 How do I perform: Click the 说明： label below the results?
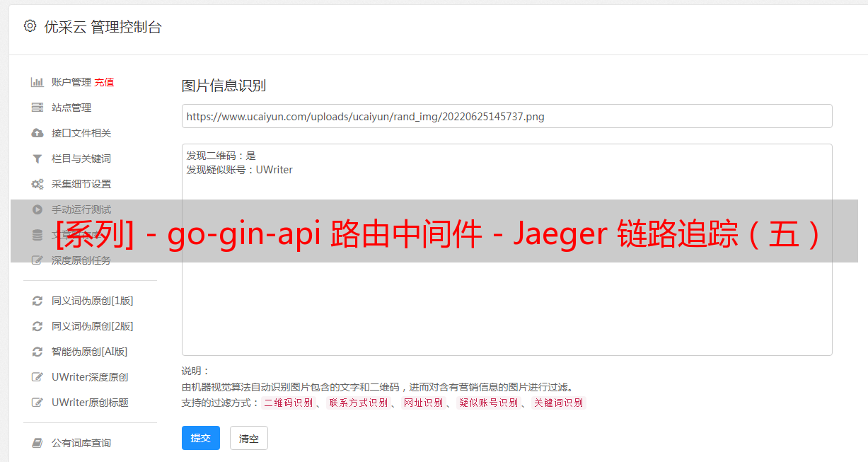pos(195,371)
